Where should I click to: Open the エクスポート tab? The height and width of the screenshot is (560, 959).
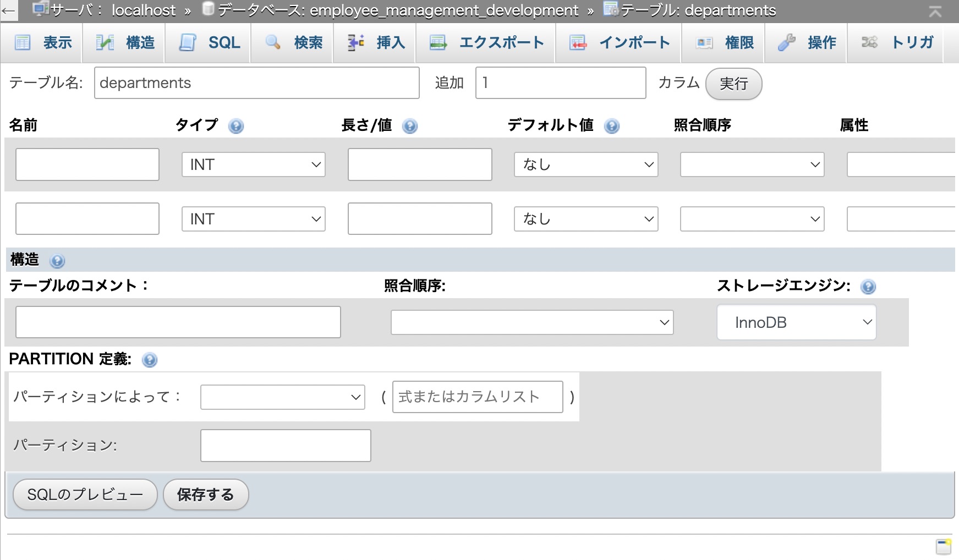(486, 43)
